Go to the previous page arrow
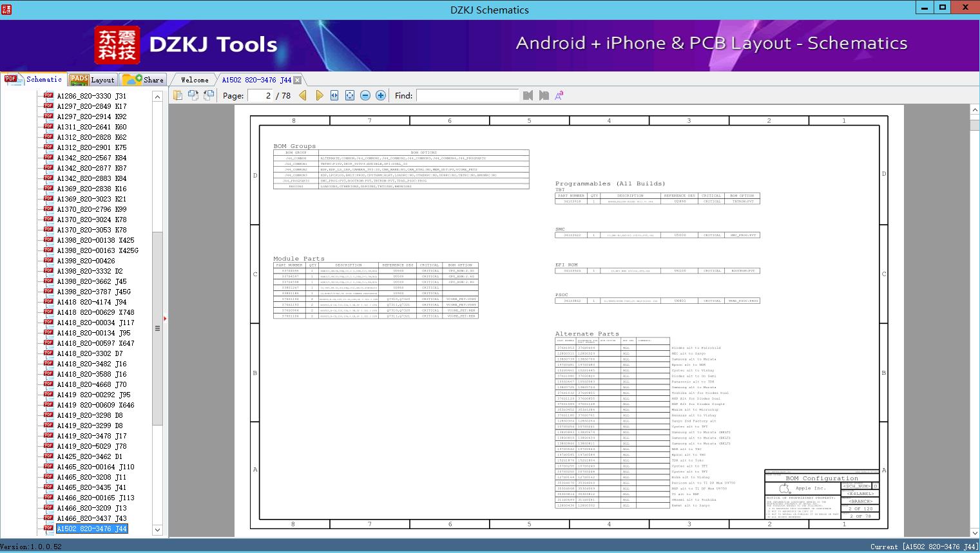Viewport: 980px width, 553px height. pyautogui.click(x=303, y=95)
